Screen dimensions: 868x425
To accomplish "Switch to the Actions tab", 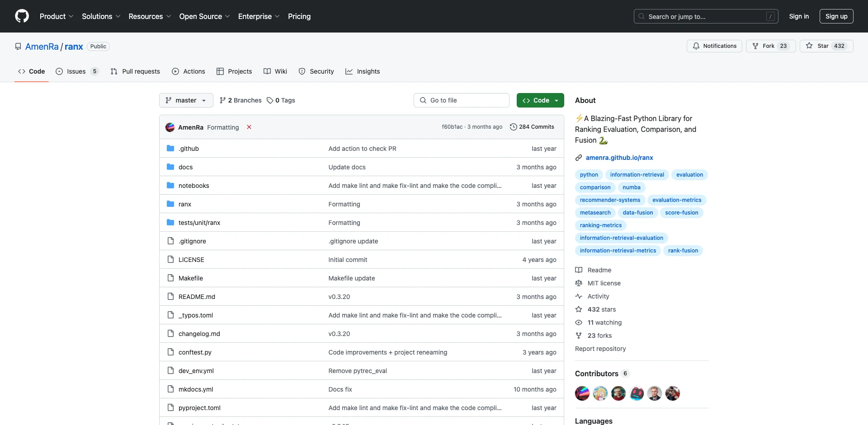I will pos(189,71).
